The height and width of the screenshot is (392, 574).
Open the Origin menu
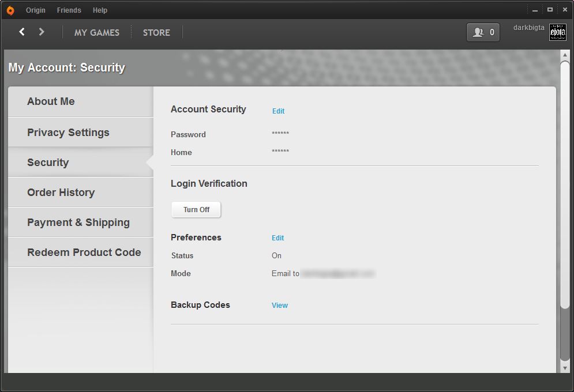coord(36,10)
